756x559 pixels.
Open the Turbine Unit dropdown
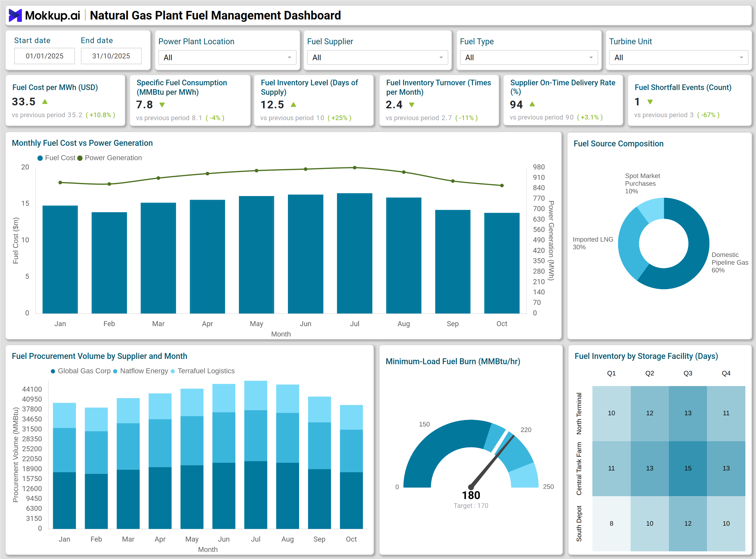(x=678, y=58)
